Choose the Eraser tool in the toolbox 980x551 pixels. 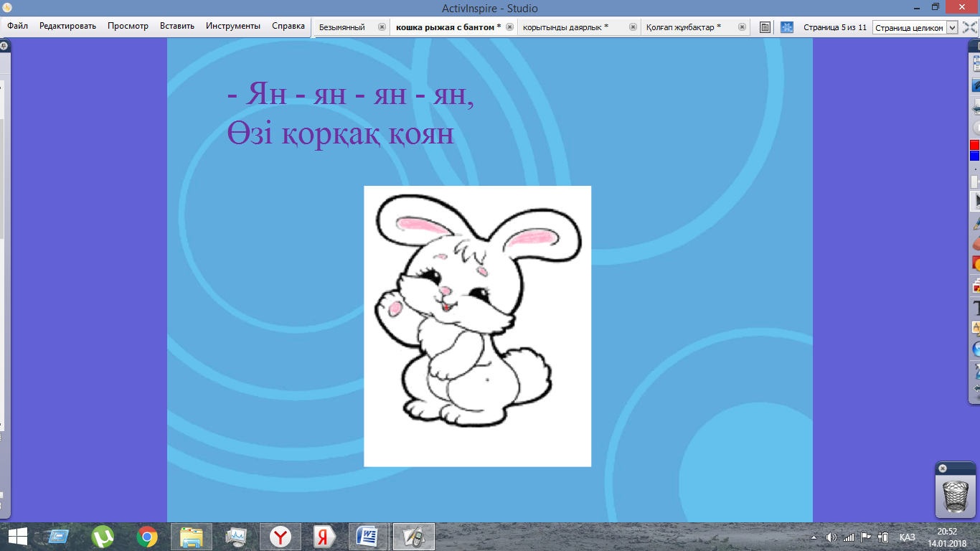pos(976,244)
